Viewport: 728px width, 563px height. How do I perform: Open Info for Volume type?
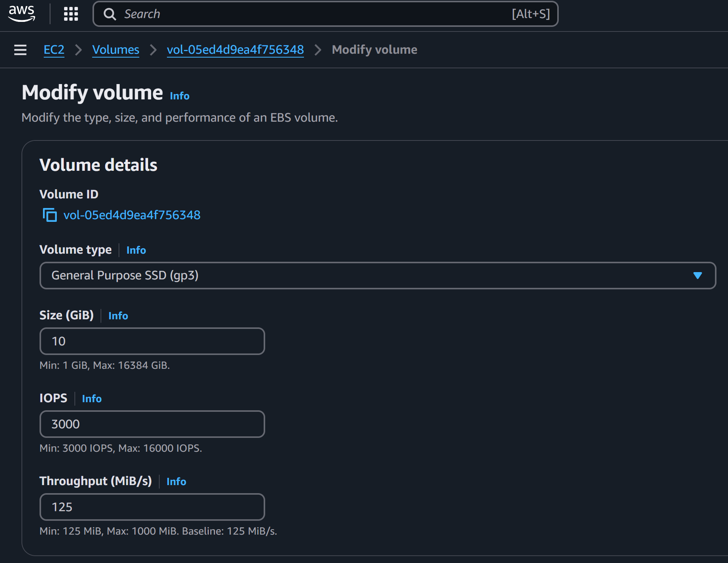coord(136,250)
